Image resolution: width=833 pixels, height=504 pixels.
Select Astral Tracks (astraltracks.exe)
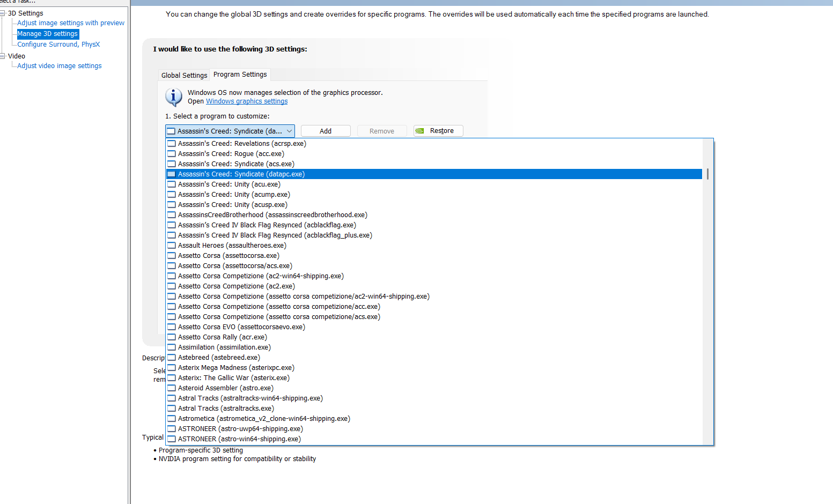point(434,409)
